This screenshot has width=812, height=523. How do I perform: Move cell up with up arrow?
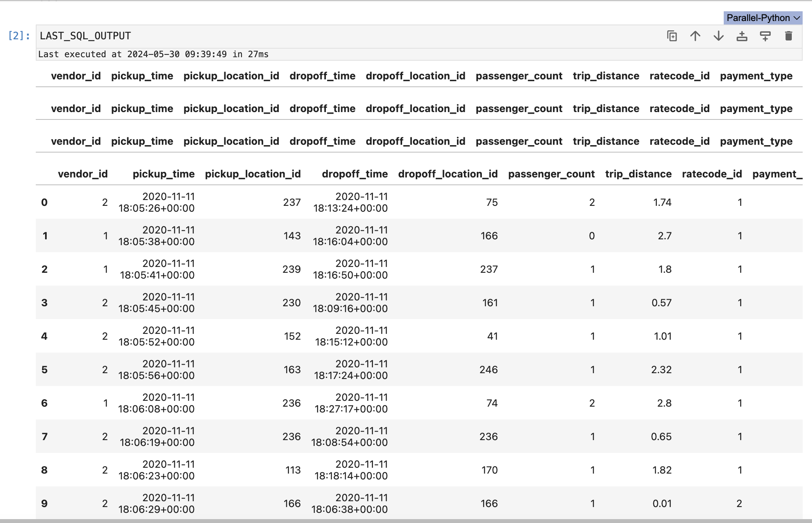point(695,36)
